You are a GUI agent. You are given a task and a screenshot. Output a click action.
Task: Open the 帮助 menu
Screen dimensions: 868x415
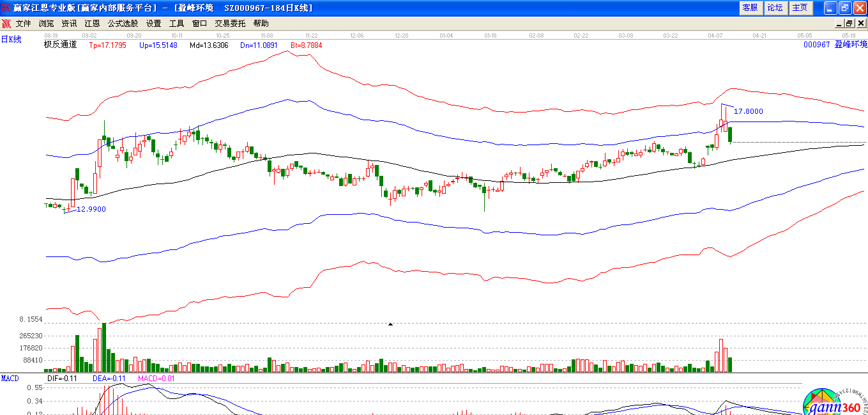click(261, 23)
